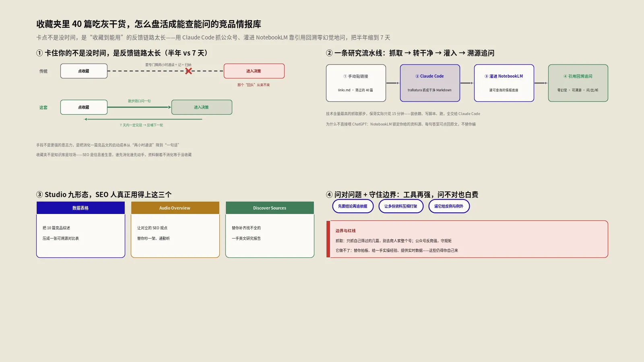Click the arrow between Claude Code and 灌进 NotebookLM
644x362 pixels.
pos(467,83)
